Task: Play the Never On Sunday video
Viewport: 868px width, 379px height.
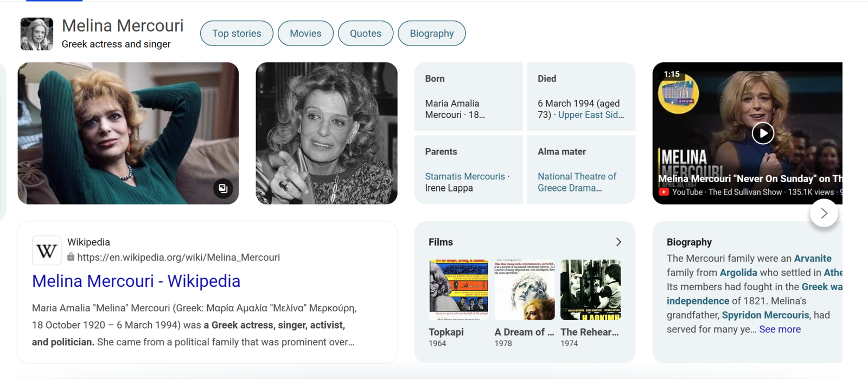Action: (x=762, y=133)
